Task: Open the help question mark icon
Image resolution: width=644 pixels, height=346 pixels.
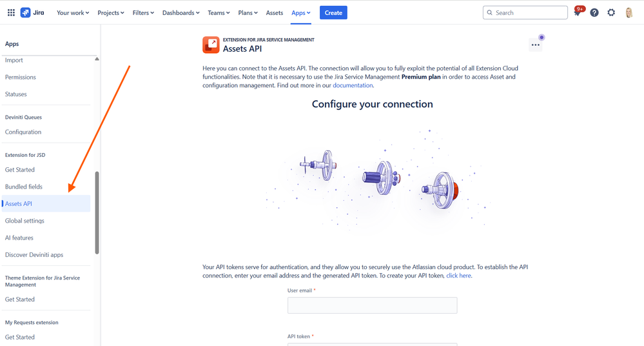Action: pyautogui.click(x=594, y=13)
